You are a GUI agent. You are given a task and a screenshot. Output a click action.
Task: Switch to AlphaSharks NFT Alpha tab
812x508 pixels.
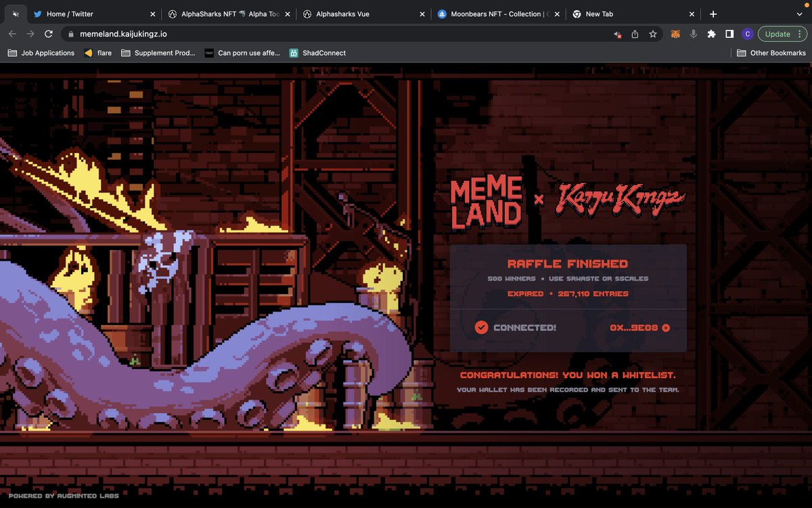pos(229,14)
